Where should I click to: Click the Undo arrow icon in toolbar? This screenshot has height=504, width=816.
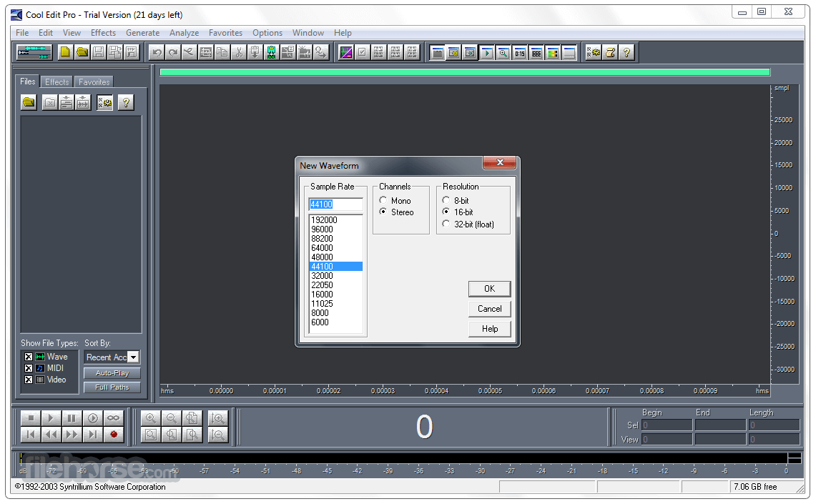point(157,52)
